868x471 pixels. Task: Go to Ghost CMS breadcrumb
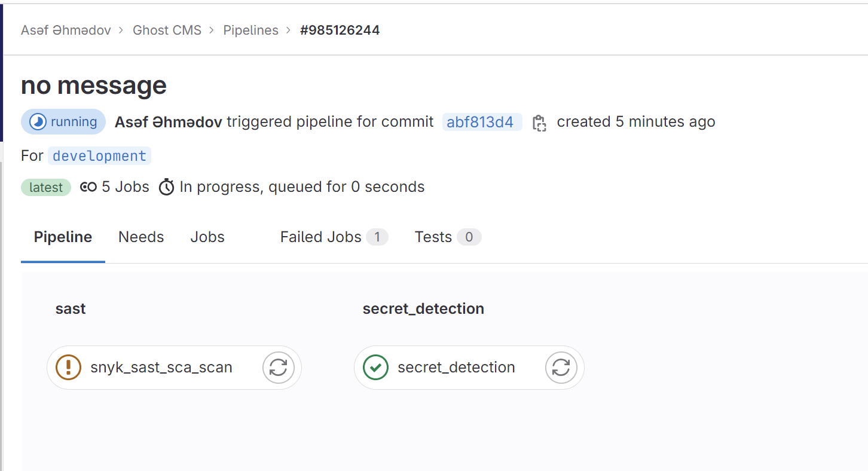coord(167,30)
